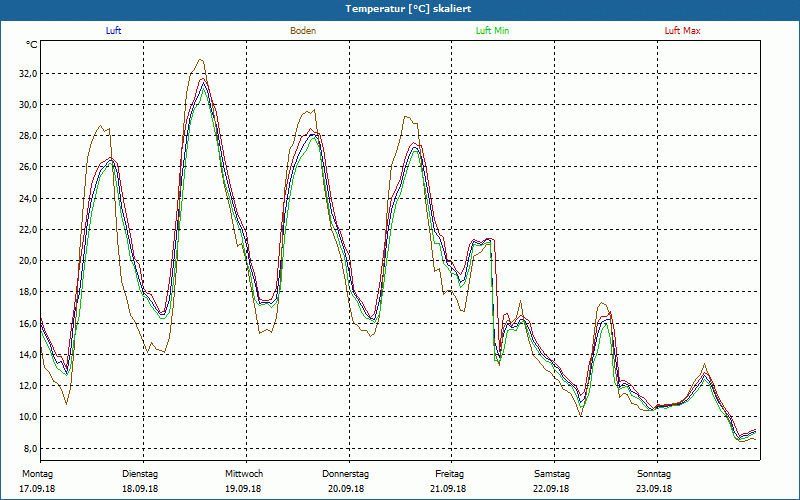Click the Donnerstag day label
Screen dimensions: 800x500
click(345, 474)
